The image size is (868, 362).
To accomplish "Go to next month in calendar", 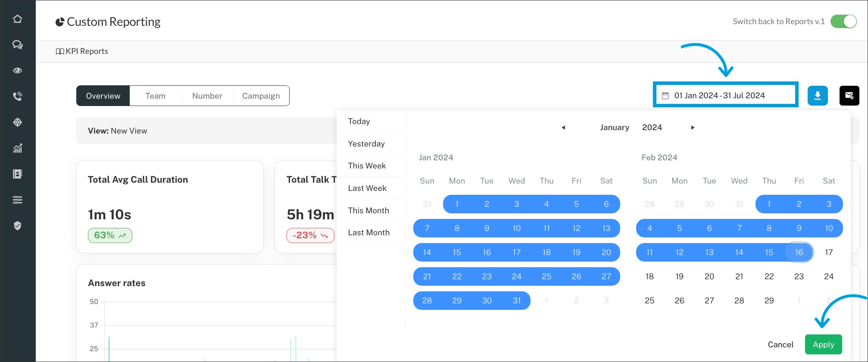I will pos(693,128).
